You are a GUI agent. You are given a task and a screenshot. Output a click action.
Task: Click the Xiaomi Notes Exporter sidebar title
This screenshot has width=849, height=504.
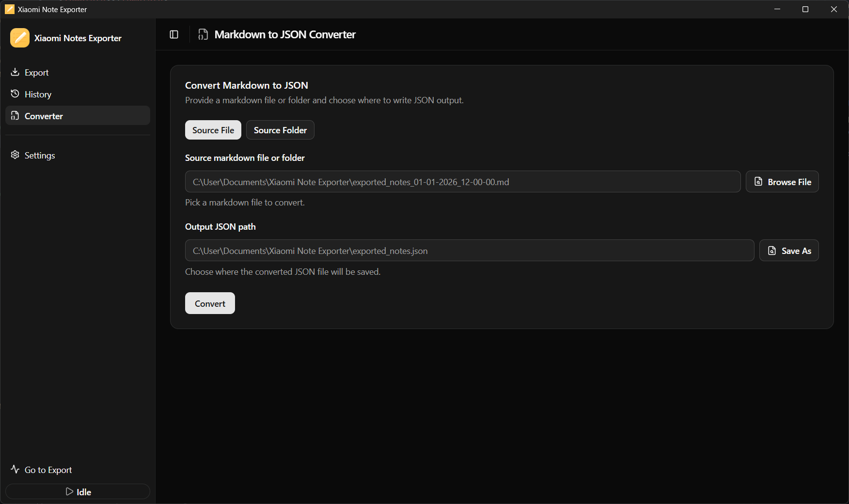click(x=78, y=38)
